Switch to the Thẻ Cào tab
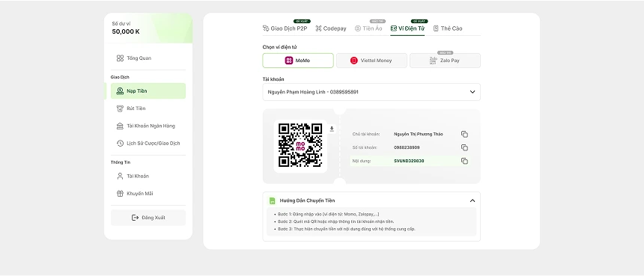Viewport: 644px width, 276px height. point(448,28)
